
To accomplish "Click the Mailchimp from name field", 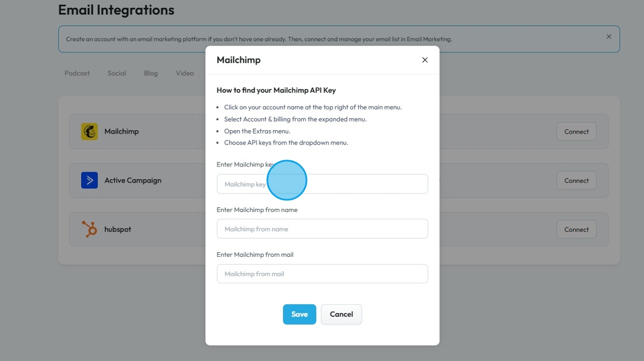I will (x=322, y=229).
